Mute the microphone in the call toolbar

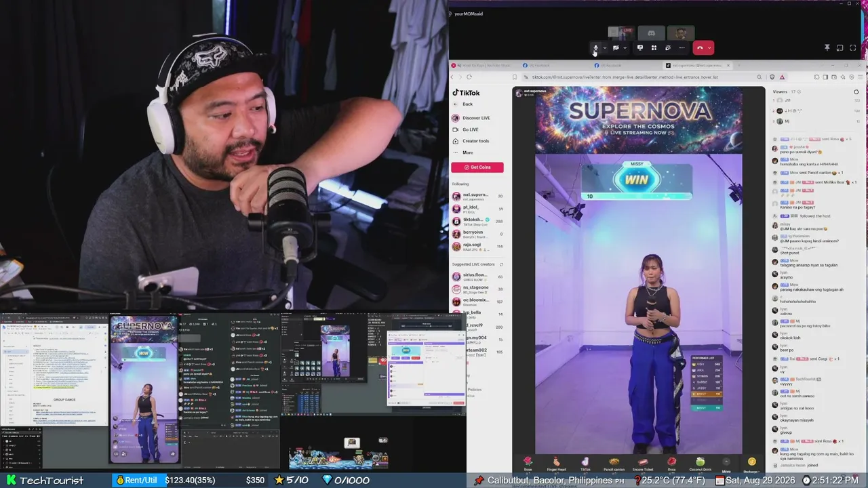(x=595, y=48)
